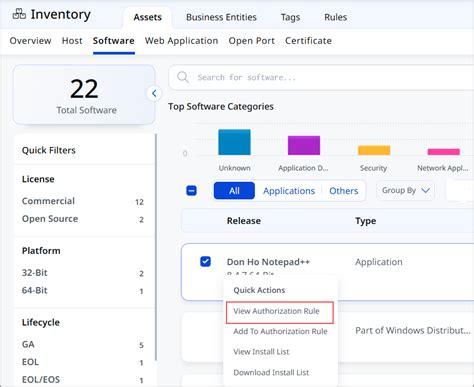Click the Search for software field
Screen dimensions: 474x387
pos(320,77)
